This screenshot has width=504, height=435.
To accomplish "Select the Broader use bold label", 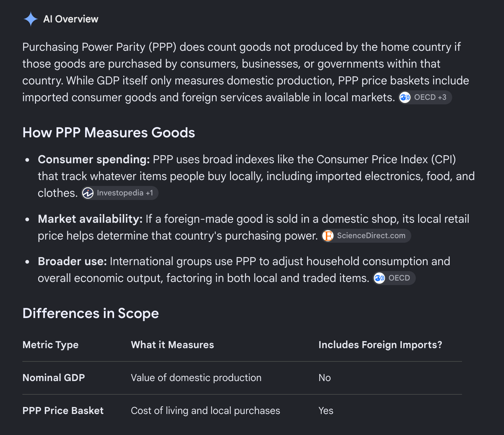I will 72,261.
